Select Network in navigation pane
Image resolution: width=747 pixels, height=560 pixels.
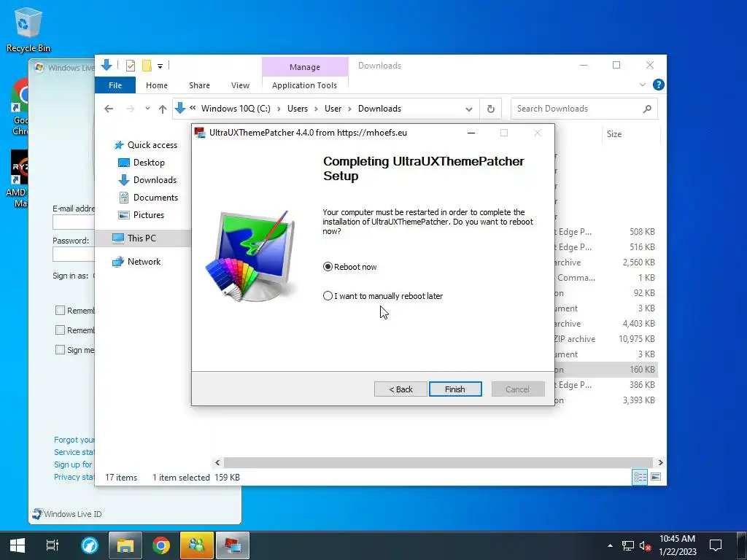pyautogui.click(x=136, y=262)
